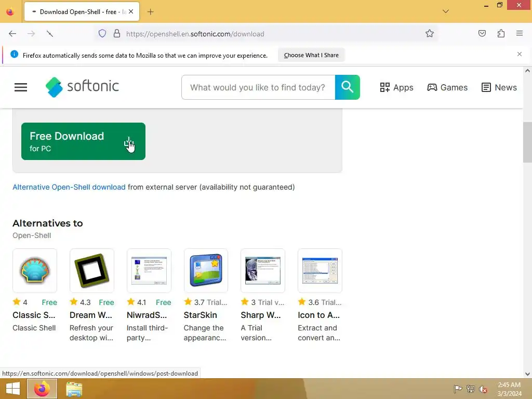Click the Firefox taskbar icon
This screenshot has width=532, height=399.
point(42,389)
